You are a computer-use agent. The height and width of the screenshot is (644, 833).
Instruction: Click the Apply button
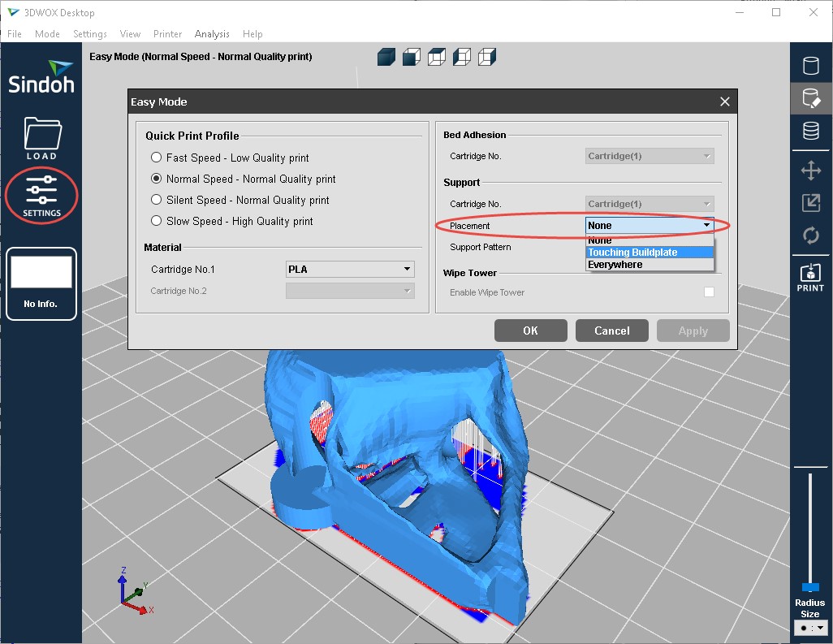click(x=693, y=331)
